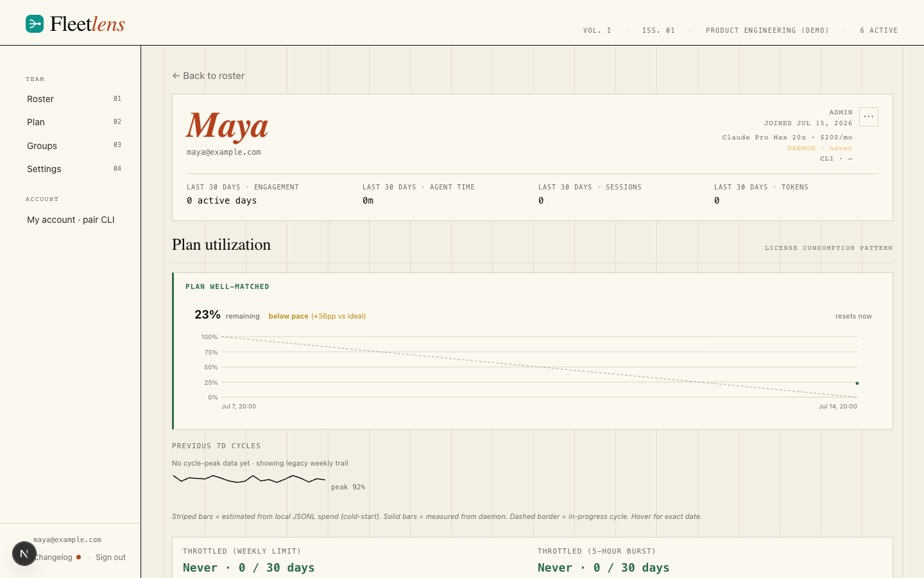
Task: Click the Fleetlens teal logo icon
Action: [35, 24]
